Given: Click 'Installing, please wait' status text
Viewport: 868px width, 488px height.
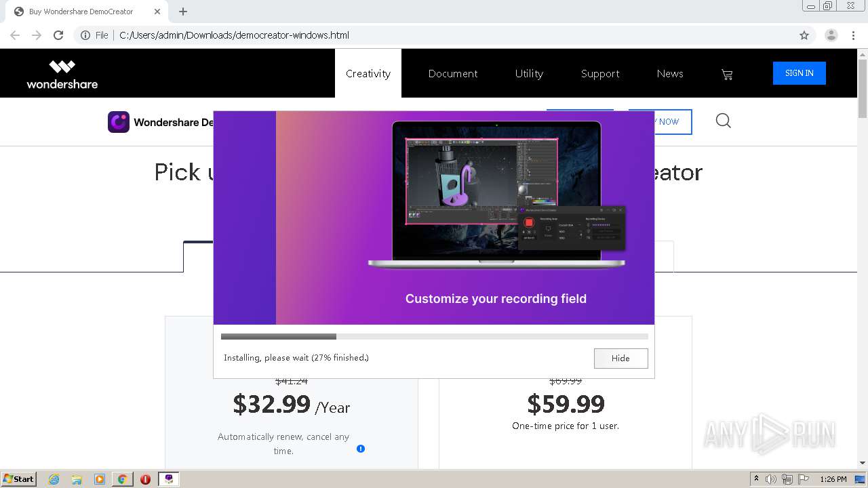Looking at the screenshot, I should tap(296, 358).
